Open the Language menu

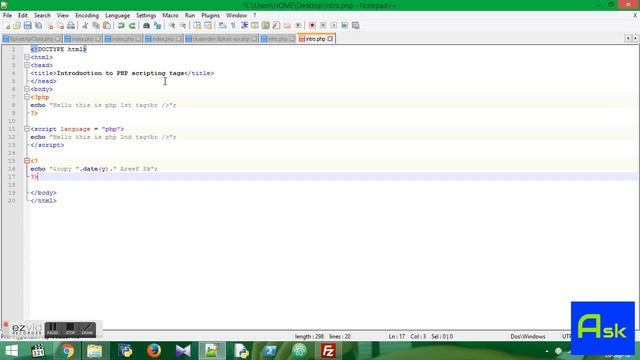pos(118,16)
